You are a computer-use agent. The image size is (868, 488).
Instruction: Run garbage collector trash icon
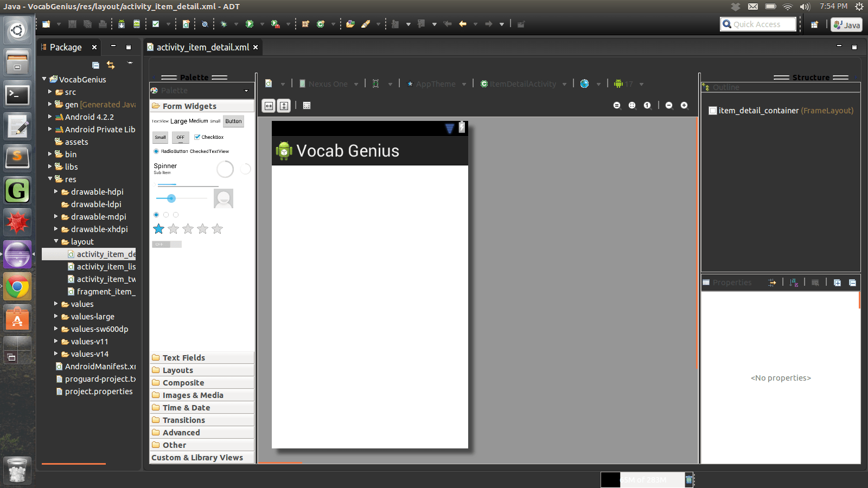(x=689, y=479)
